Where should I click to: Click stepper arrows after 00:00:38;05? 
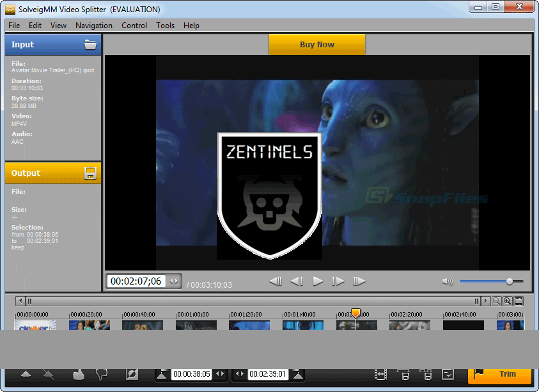[x=220, y=374]
